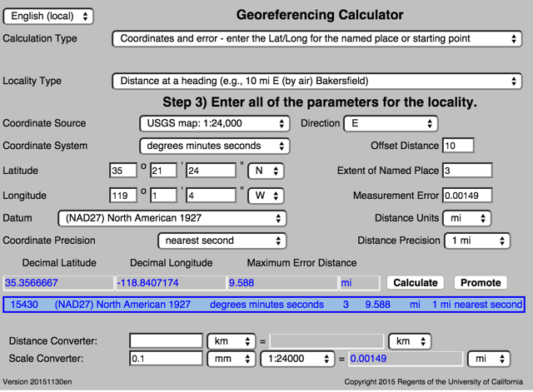The width and height of the screenshot is (533, 392).
Task: Open the Datum dropdown
Action: tap(171, 218)
